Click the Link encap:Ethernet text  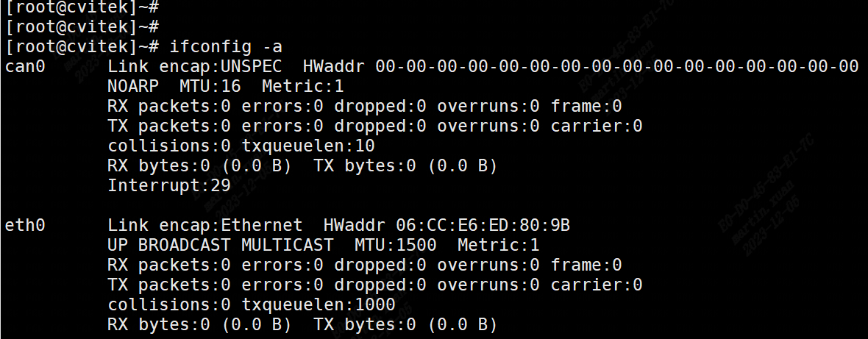coord(204,225)
